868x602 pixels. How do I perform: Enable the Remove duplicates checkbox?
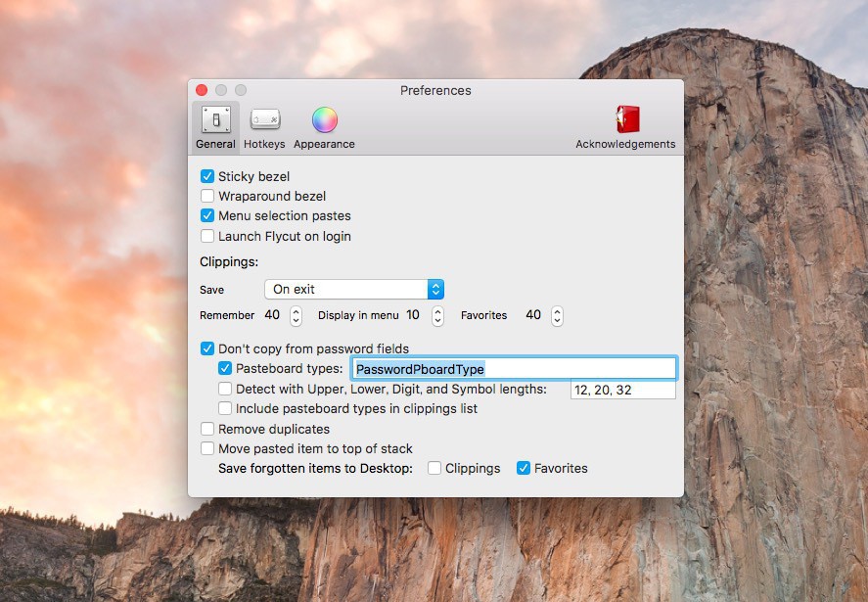pos(207,429)
